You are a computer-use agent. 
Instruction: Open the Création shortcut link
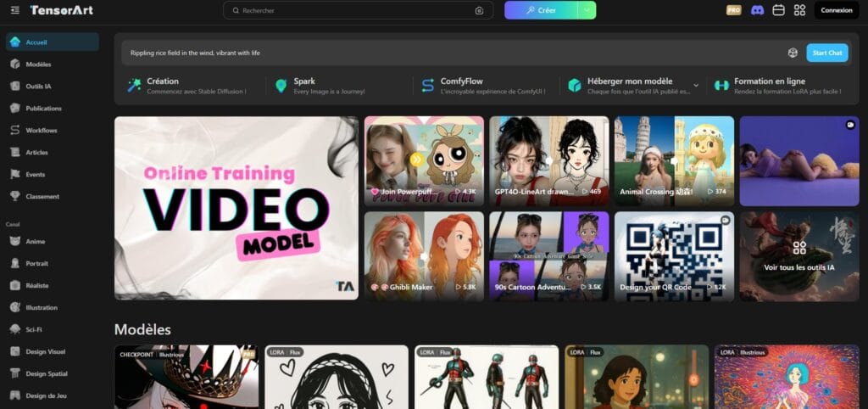pos(187,86)
